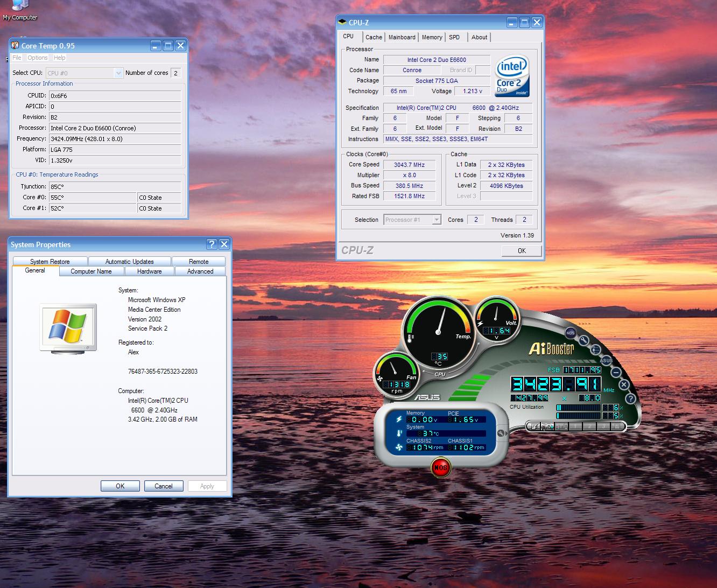Open Hardware tab in System Properties

click(150, 271)
